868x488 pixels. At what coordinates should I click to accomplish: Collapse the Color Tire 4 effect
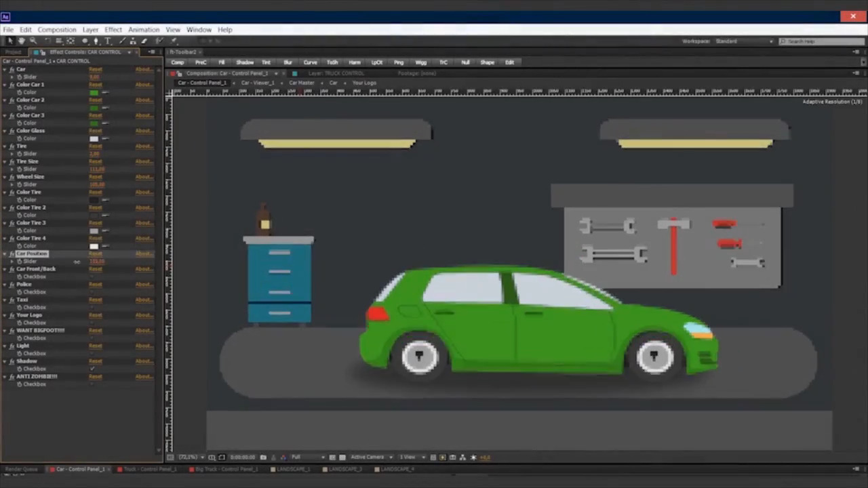[4, 238]
